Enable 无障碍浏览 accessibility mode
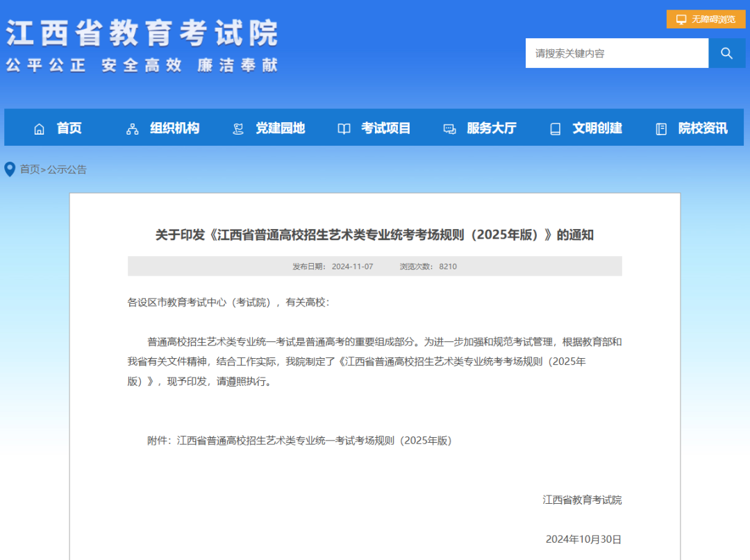The height and width of the screenshot is (560, 750). pyautogui.click(x=706, y=19)
